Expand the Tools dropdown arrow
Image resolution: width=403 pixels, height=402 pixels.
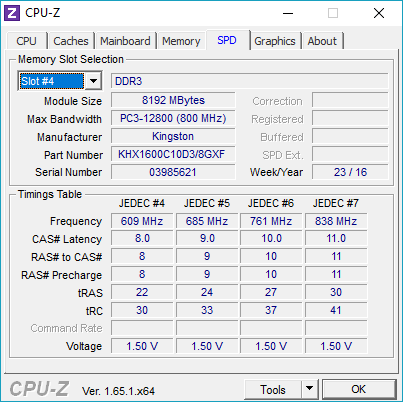pyautogui.click(x=309, y=389)
